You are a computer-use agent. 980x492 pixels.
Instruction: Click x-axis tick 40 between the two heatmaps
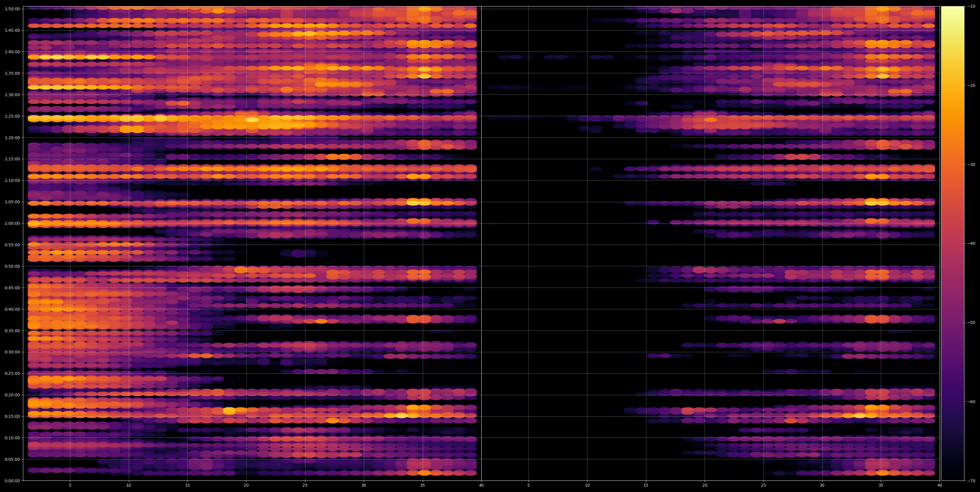(481, 486)
